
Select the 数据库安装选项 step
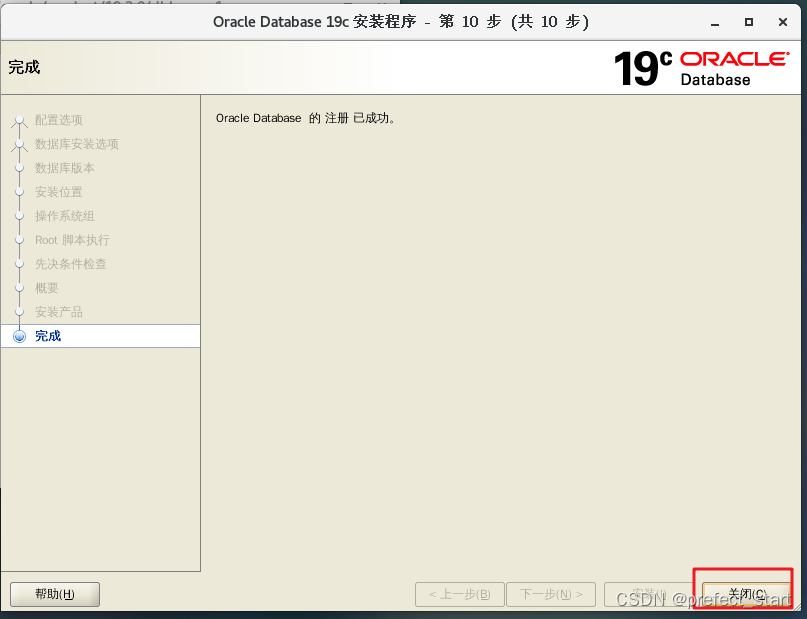click(x=77, y=144)
